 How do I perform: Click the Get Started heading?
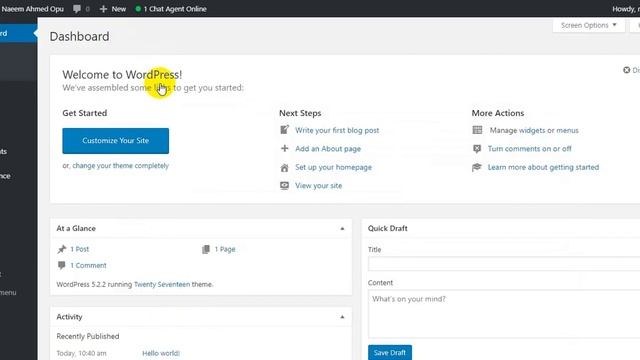pyautogui.click(x=84, y=113)
